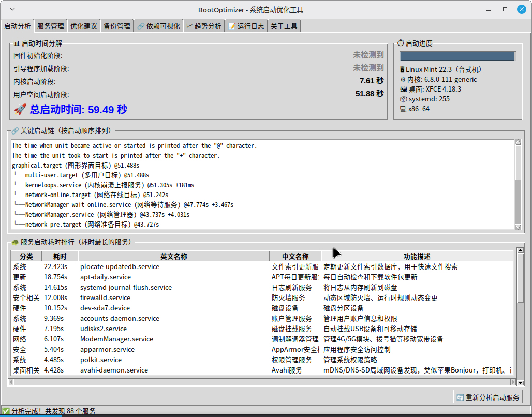Sort by the 功能描述 column header
Image resolution: width=532 pixels, height=417 pixels.
[417, 256]
